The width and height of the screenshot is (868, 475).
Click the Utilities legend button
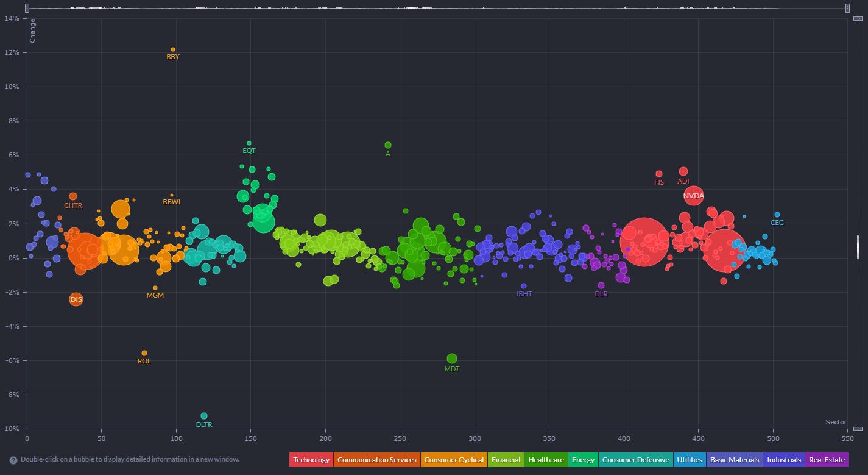tap(690, 460)
